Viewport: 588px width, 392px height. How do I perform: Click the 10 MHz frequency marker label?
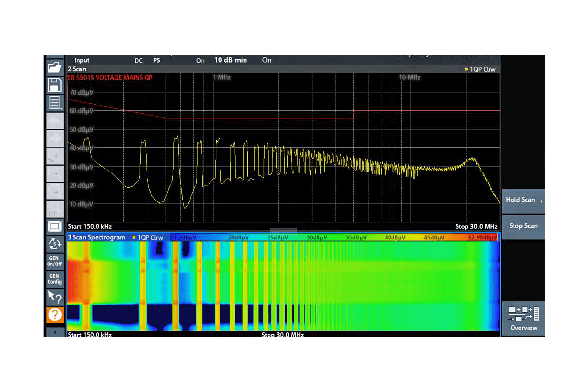[x=410, y=78]
